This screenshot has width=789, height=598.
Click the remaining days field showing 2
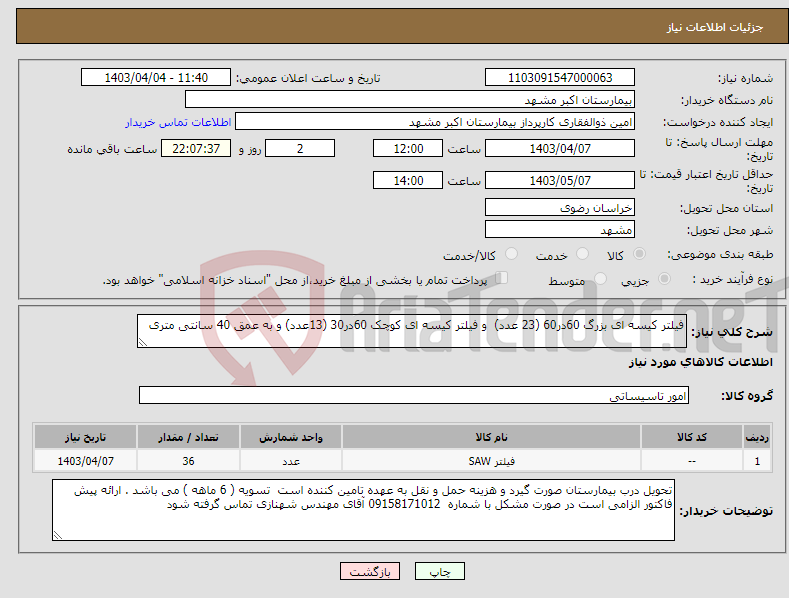click(x=300, y=148)
